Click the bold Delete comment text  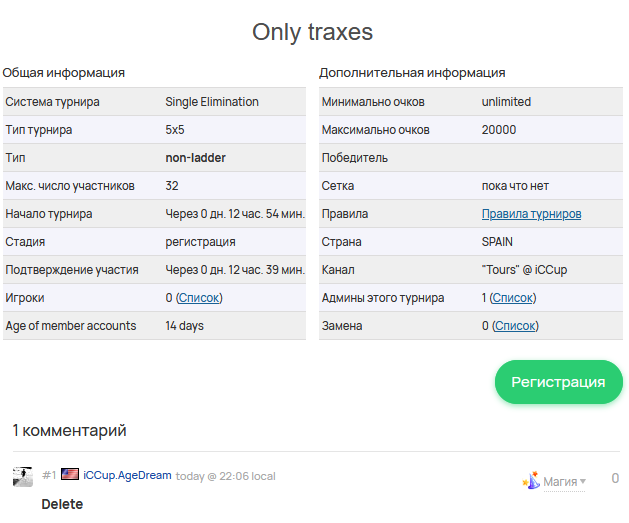(62, 504)
